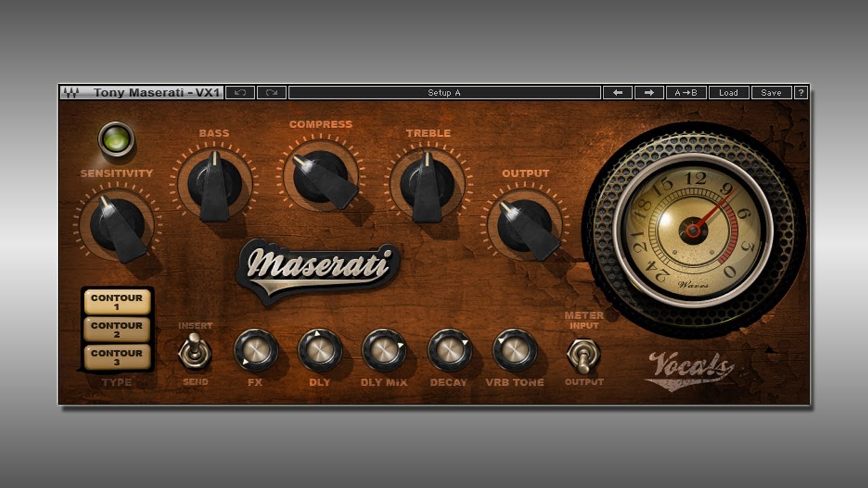The height and width of the screenshot is (488, 868).
Task: Select Contour 3 type
Action: pos(117,357)
